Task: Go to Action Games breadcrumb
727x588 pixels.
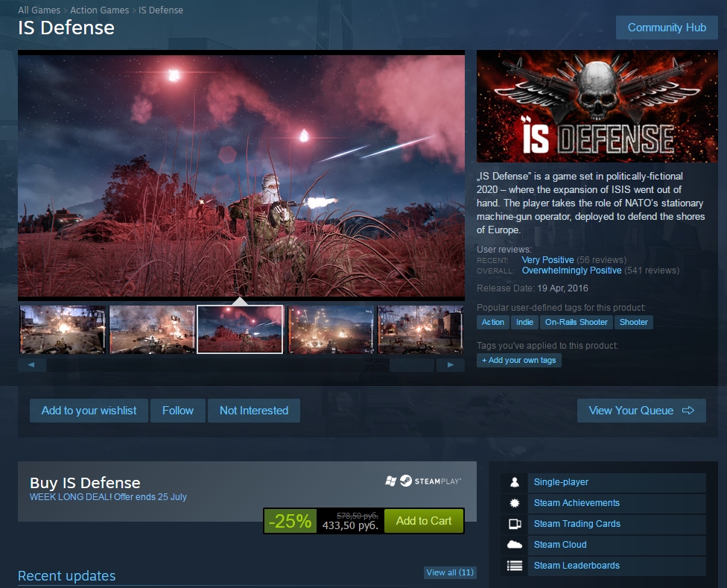Action: 99,10
